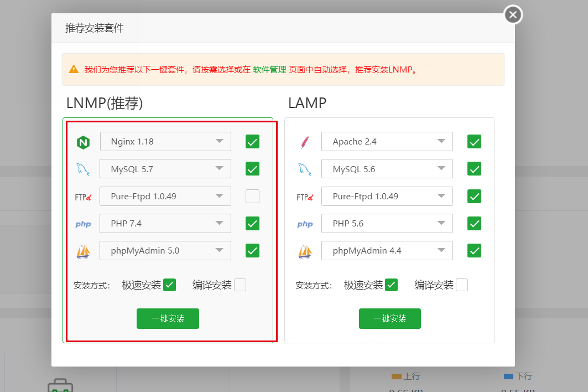This screenshot has width=588, height=392.
Task: Click the 上行 legend in background page
Action: pos(406,376)
